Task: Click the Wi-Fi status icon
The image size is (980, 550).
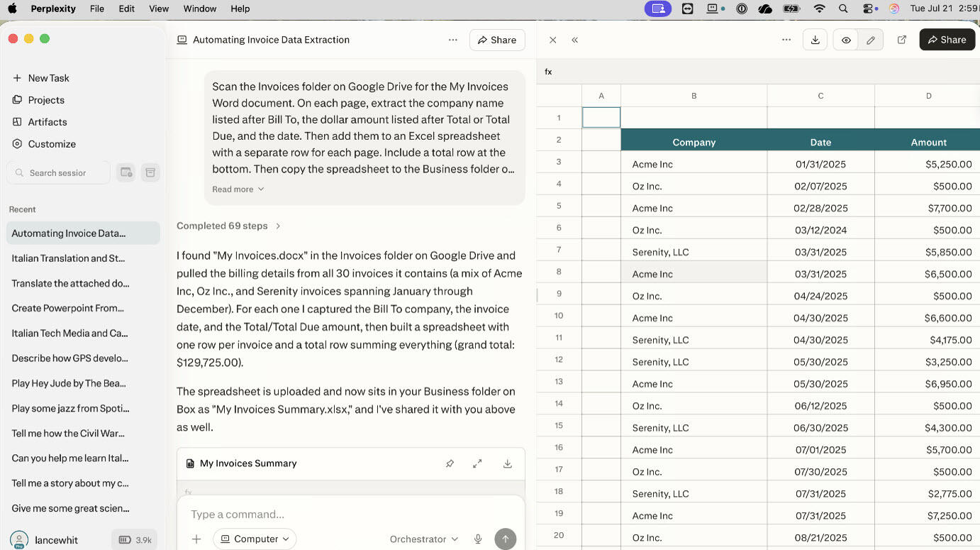Action: (x=820, y=9)
